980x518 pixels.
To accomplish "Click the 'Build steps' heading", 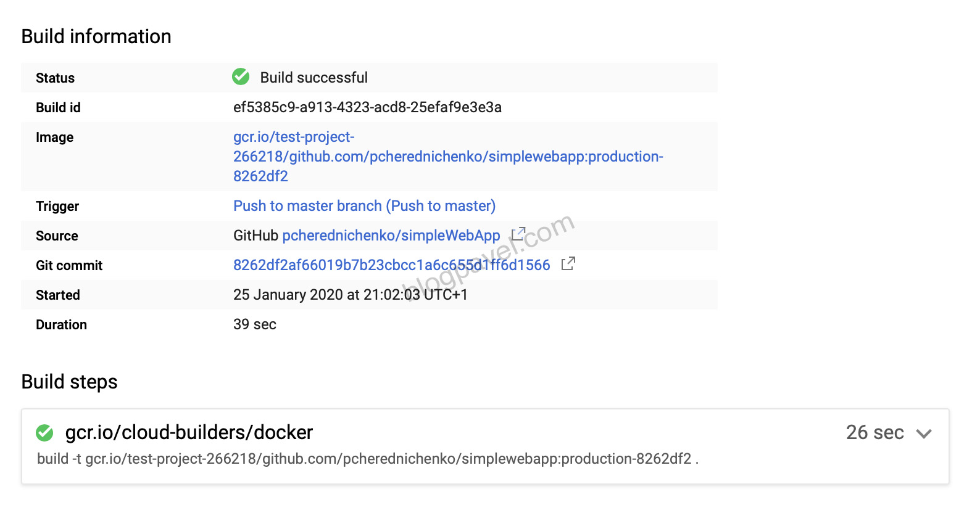I will [69, 381].
